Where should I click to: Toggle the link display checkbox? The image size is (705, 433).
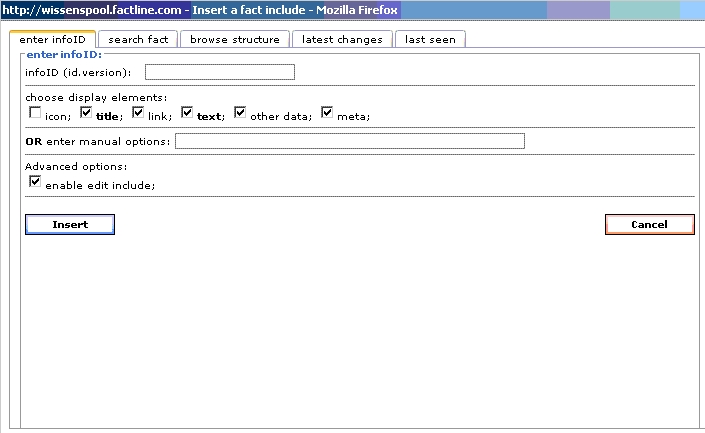139,114
